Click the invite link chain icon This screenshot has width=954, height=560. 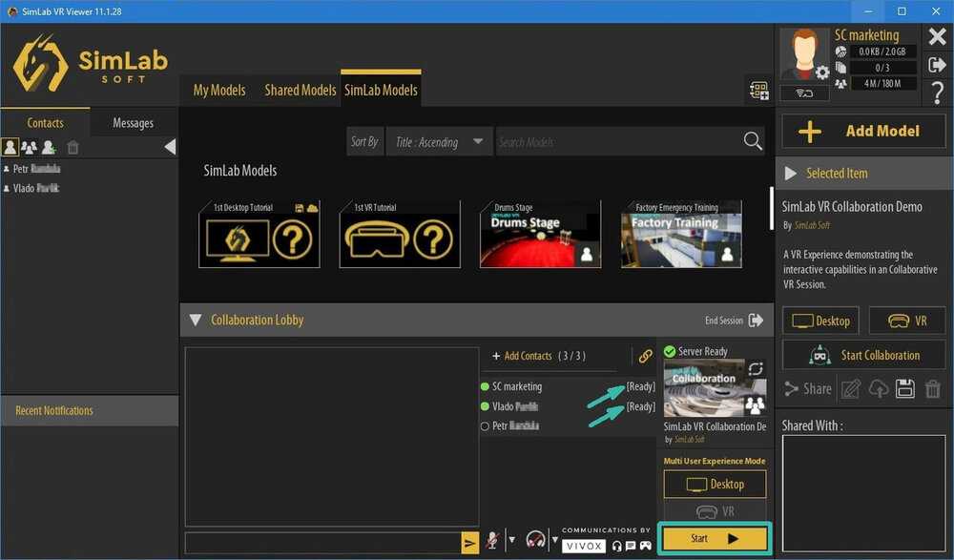646,356
